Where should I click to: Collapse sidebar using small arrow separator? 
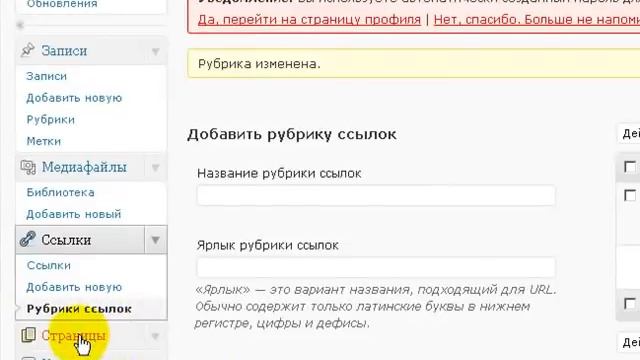(20, 25)
